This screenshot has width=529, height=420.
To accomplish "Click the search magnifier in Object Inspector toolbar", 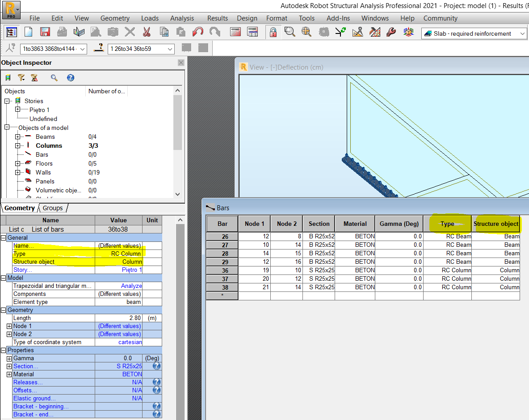I will click(x=54, y=77).
